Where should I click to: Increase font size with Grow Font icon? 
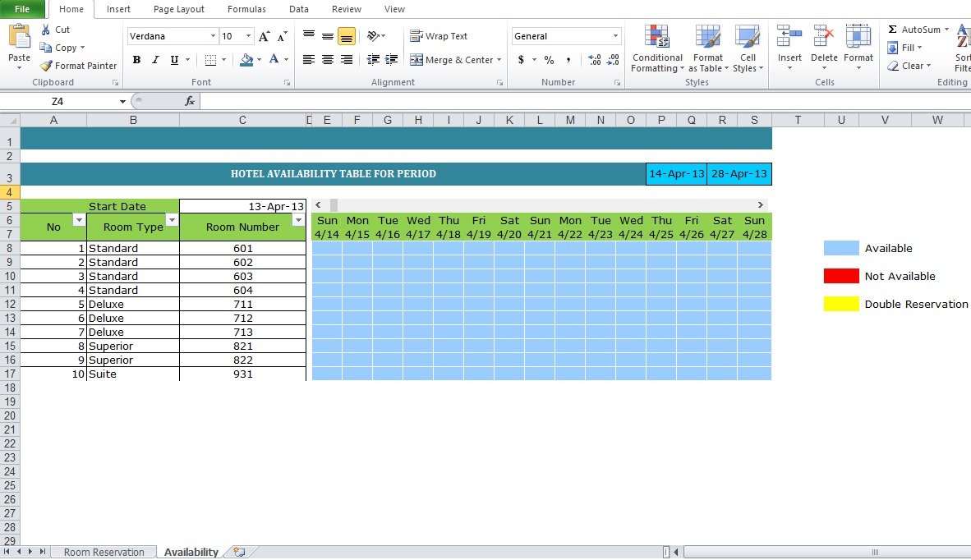(x=264, y=36)
